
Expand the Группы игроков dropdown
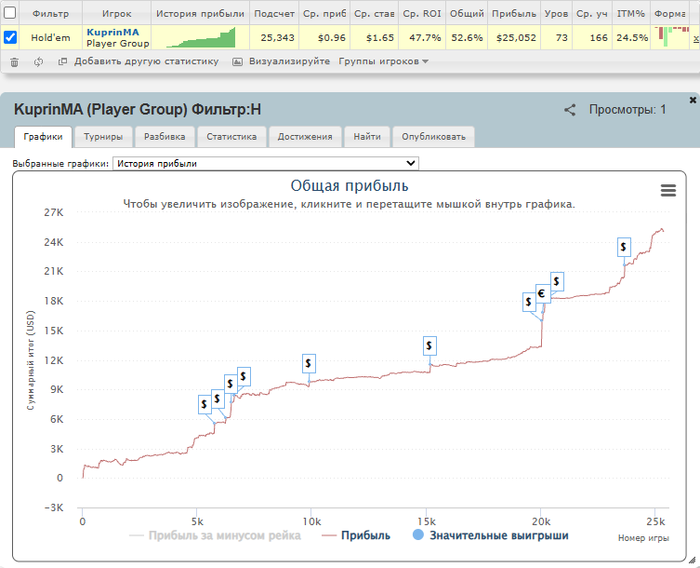[383, 62]
